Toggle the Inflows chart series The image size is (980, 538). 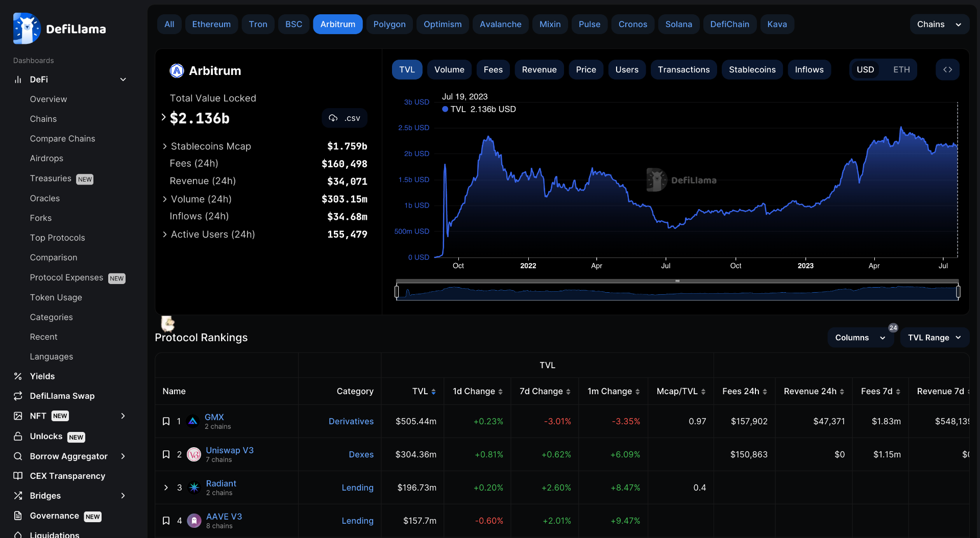[809, 70]
